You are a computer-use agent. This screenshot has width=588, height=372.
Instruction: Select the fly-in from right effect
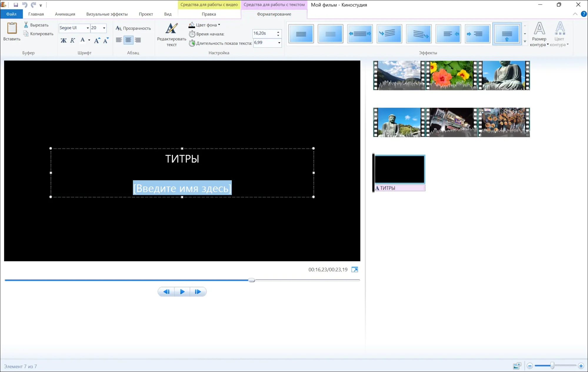click(x=448, y=34)
